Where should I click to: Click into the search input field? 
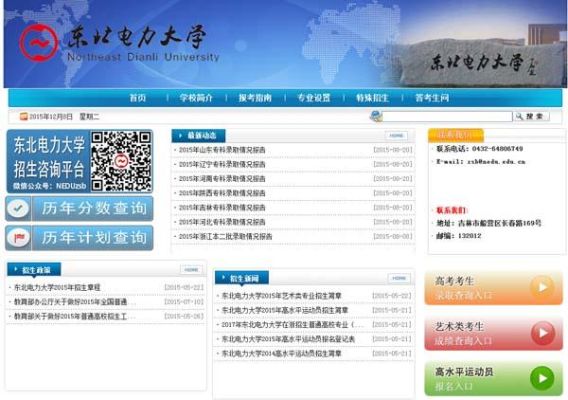click(x=447, y=116)
